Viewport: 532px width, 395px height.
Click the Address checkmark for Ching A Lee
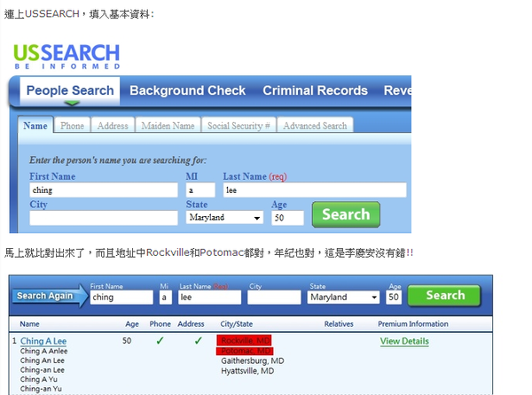pos(199,340)
